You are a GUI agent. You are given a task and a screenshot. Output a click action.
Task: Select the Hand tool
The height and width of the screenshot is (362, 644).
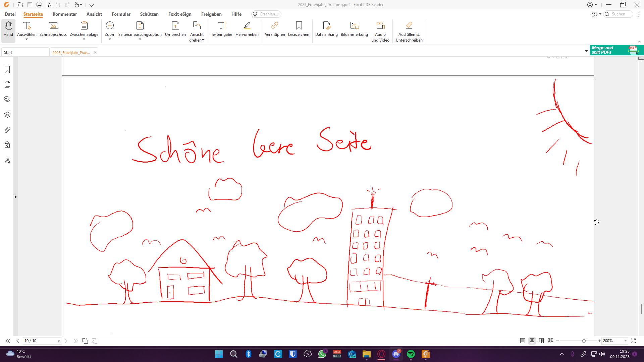(8, 29)
